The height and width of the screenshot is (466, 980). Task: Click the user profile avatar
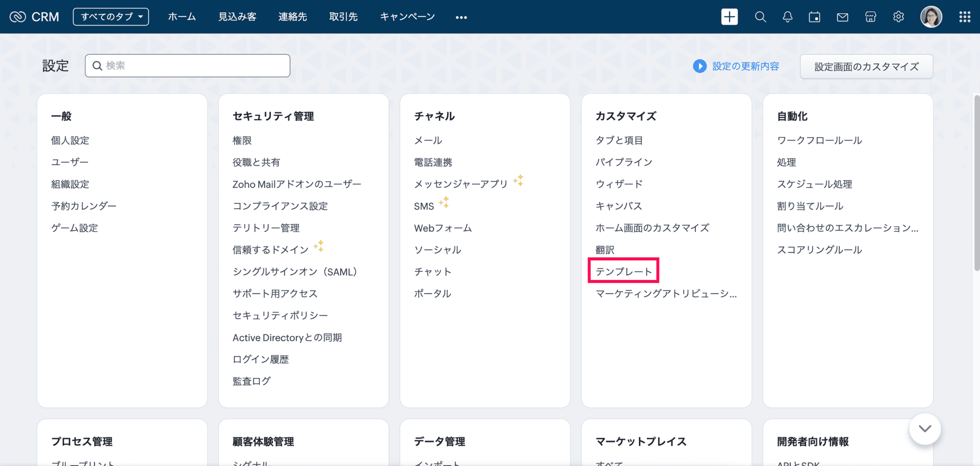[x=931, y=17]
